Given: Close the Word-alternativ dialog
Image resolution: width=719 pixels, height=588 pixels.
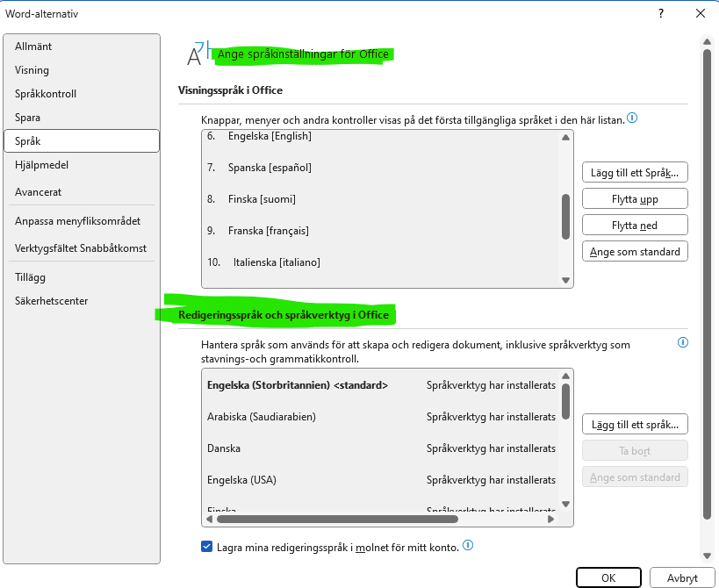Looking at the screenshot, I should point(701,13).
